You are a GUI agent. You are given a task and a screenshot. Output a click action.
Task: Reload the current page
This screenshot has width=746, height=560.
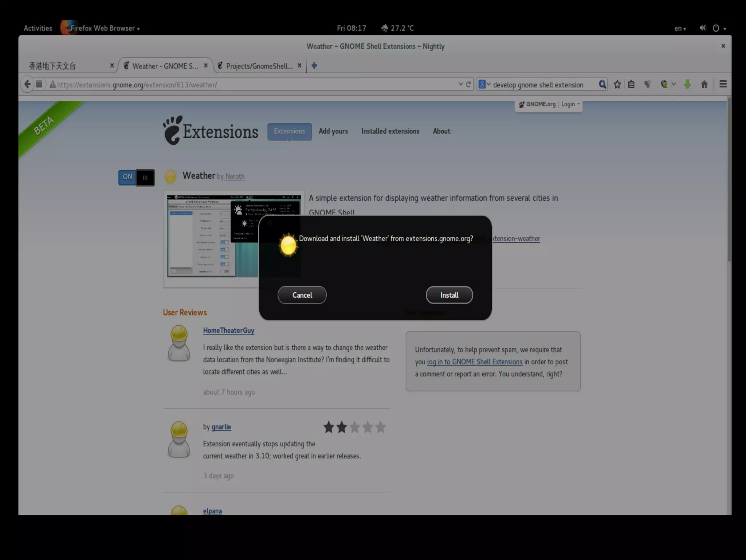[469, 85]
